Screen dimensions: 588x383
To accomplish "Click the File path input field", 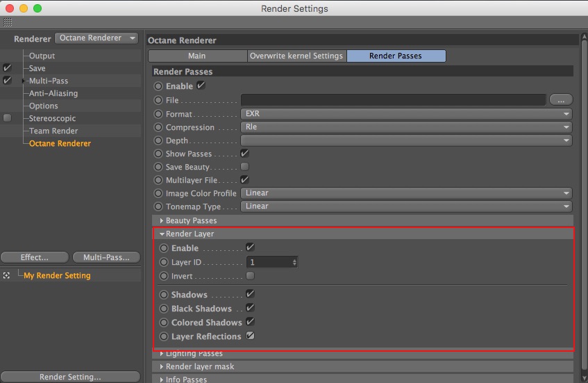I will click(393, 100).
